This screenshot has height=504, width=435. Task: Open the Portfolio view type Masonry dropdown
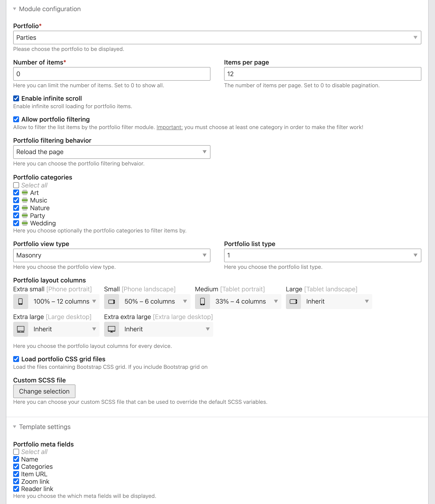click(112, 255)
